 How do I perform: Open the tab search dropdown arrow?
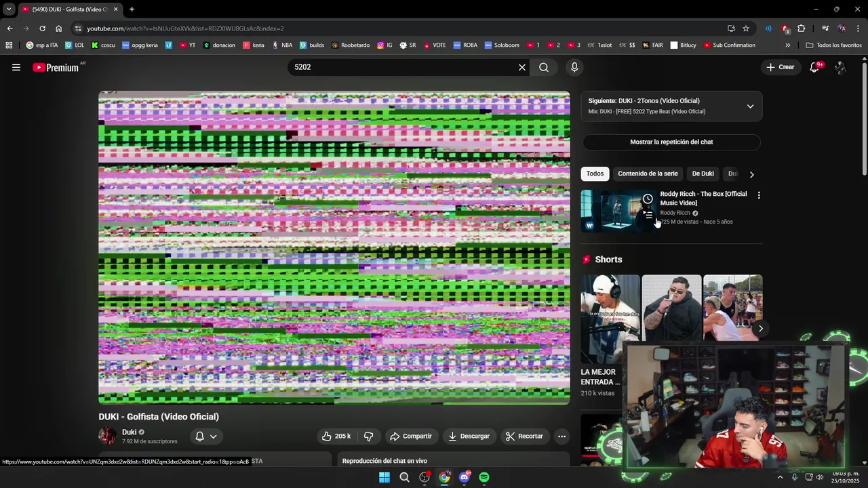9,9
